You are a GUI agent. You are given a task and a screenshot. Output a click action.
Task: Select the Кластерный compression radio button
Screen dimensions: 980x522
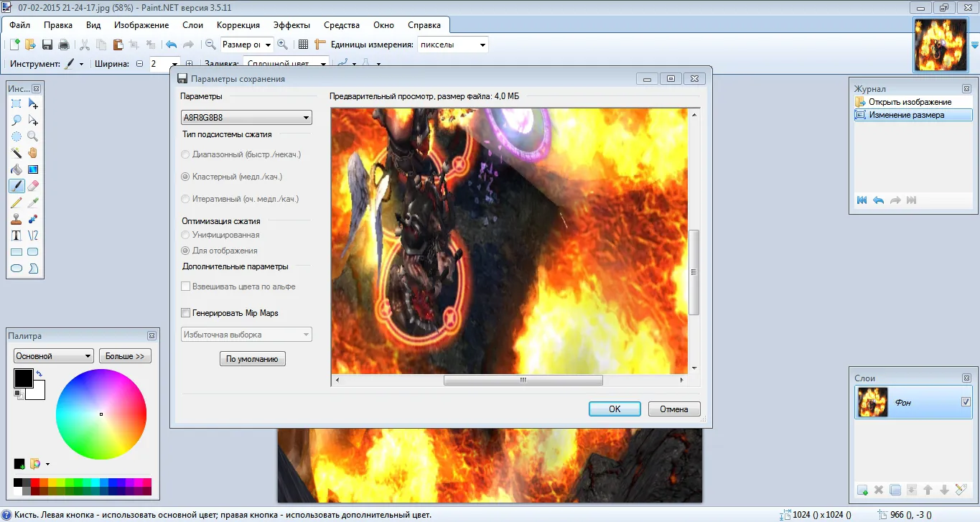pos(186,177)
